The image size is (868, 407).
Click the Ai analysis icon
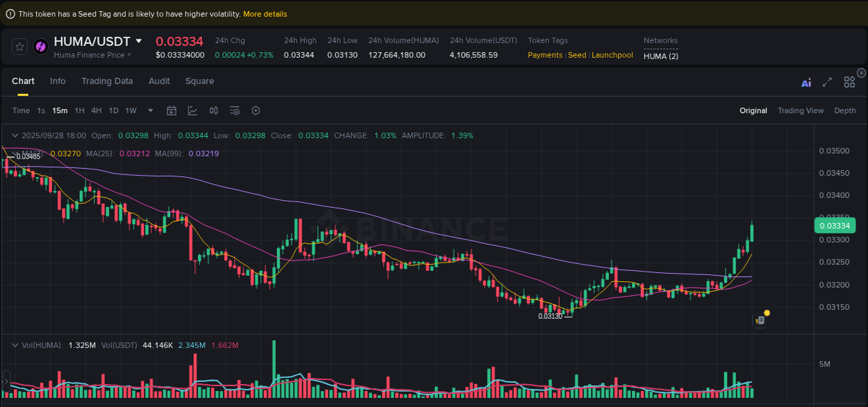coord(806,81)
